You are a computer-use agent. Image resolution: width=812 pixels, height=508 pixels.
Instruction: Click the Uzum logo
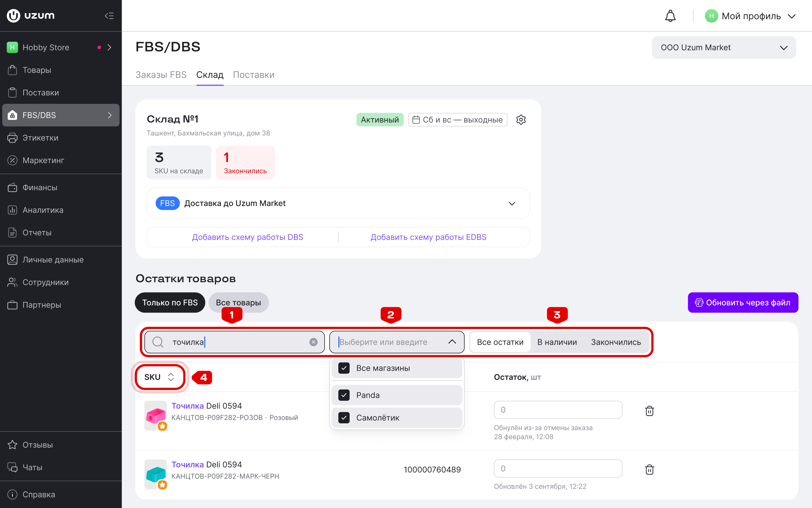pos(31,16)
